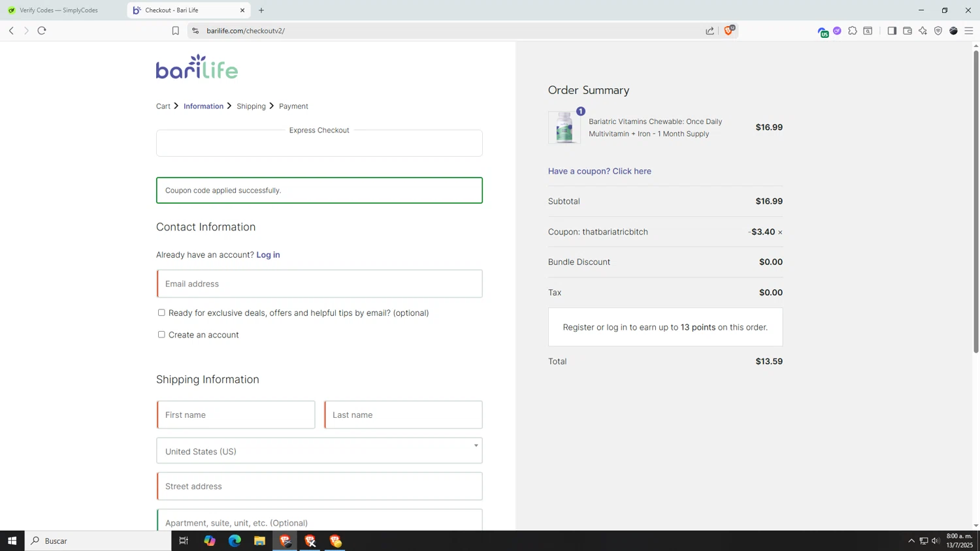This screenshot has height=551, width=980.
Task: Check the Create an account checkbox
Action: point(161,334)
